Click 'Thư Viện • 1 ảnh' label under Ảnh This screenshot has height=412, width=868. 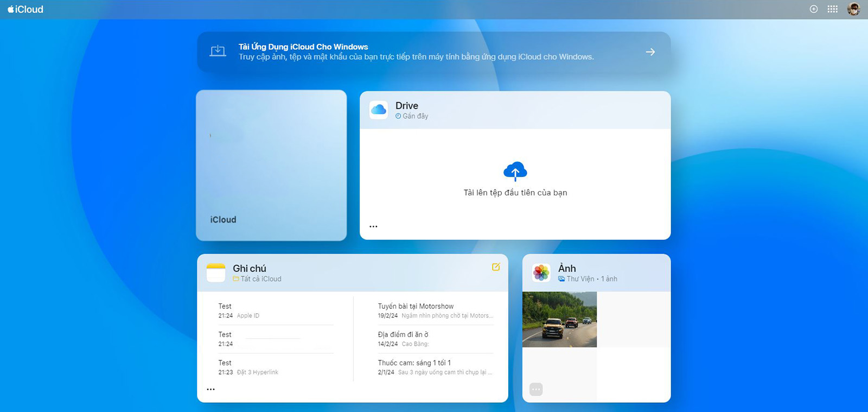coord(588,279)
